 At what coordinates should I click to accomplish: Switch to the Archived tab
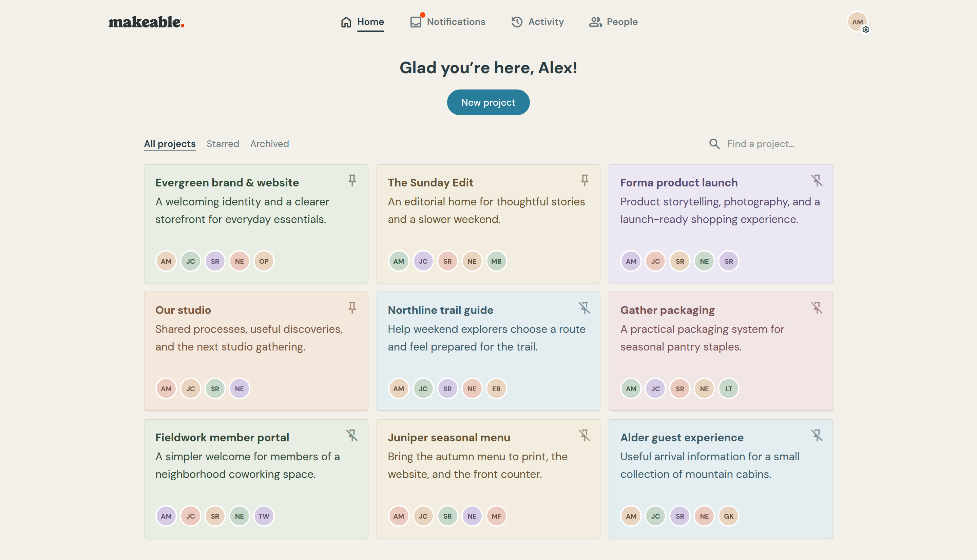[269, 144]
